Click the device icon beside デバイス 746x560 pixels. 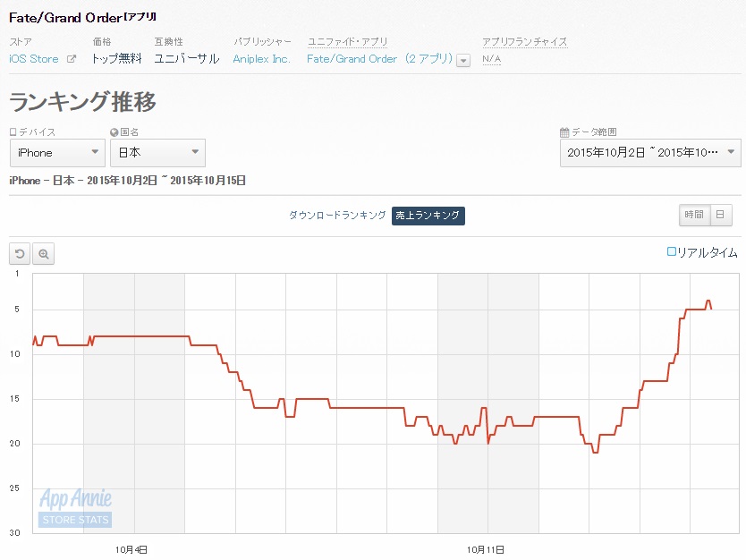(13, 132)
